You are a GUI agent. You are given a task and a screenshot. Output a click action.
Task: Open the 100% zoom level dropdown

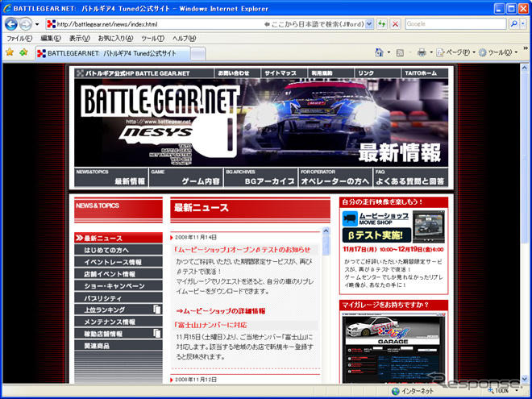517,391
